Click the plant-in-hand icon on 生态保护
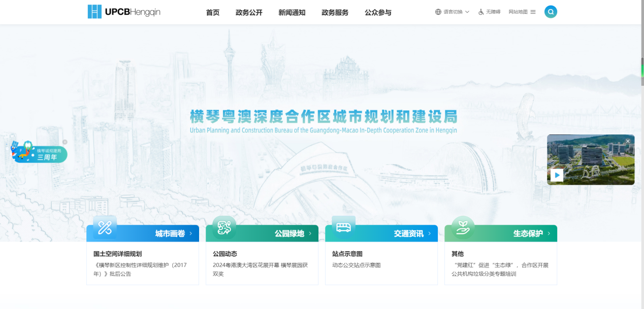 (x=463, y=228)
